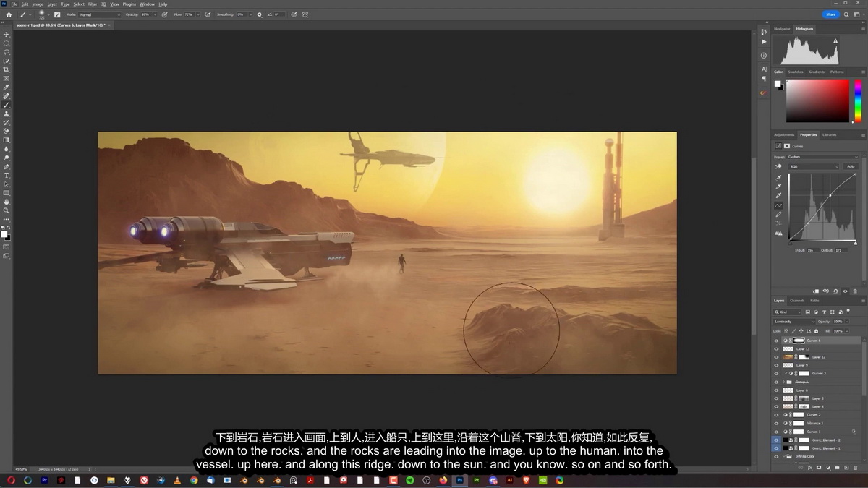Select the Eyedropper tool in the left toolbar
Image resolution: width=868 pixels, height=488 pixels.
pyautogui.click(x=7, y=87)
